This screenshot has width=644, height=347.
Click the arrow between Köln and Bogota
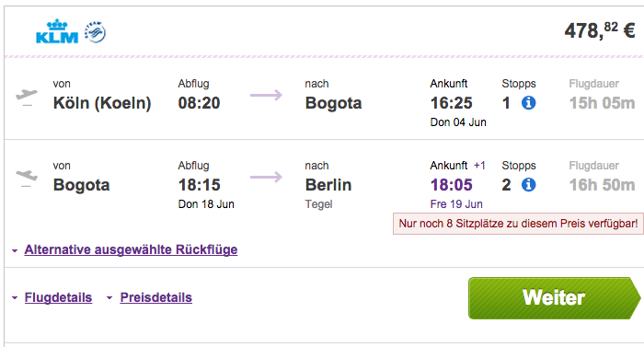[266, 96]
